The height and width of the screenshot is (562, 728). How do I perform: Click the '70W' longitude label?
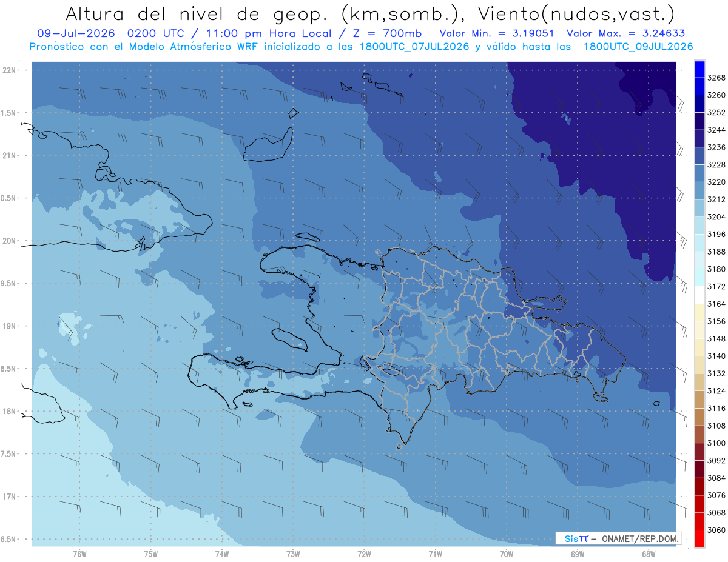tap(507, 554)
